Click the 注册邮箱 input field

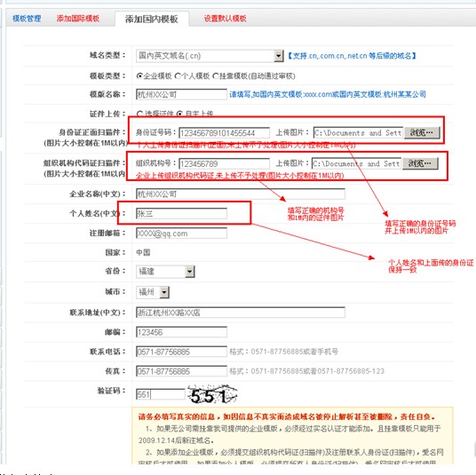click(x=181, y=234)
